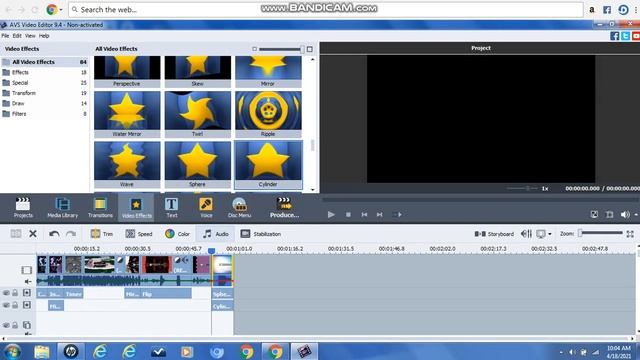Open the Help menu
This screenshot has width=640, height=360.
44,36
